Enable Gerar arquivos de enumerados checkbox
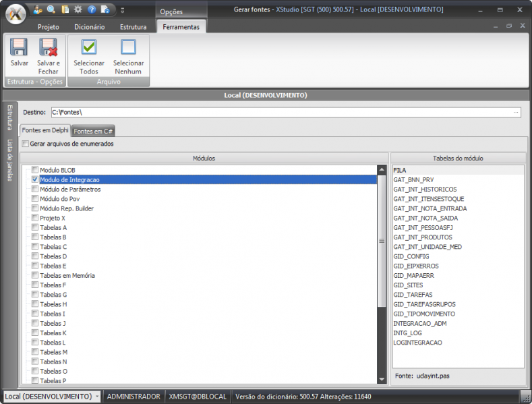This screenshot has width=532, height=404. [x=26, y=144]
